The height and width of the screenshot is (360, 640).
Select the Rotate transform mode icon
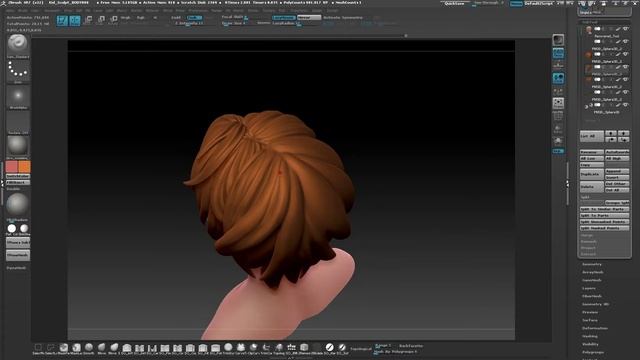coord(113,20)
